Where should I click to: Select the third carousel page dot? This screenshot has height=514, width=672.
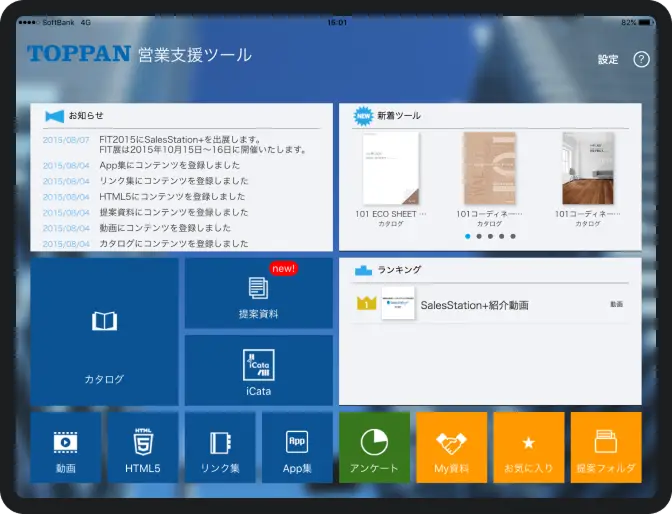click(x=490, y=236)
